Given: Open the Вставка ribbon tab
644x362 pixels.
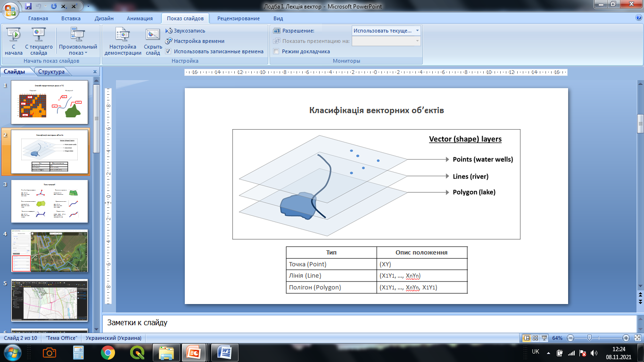Looking at the screenshot, I should [x=71, y=18].
